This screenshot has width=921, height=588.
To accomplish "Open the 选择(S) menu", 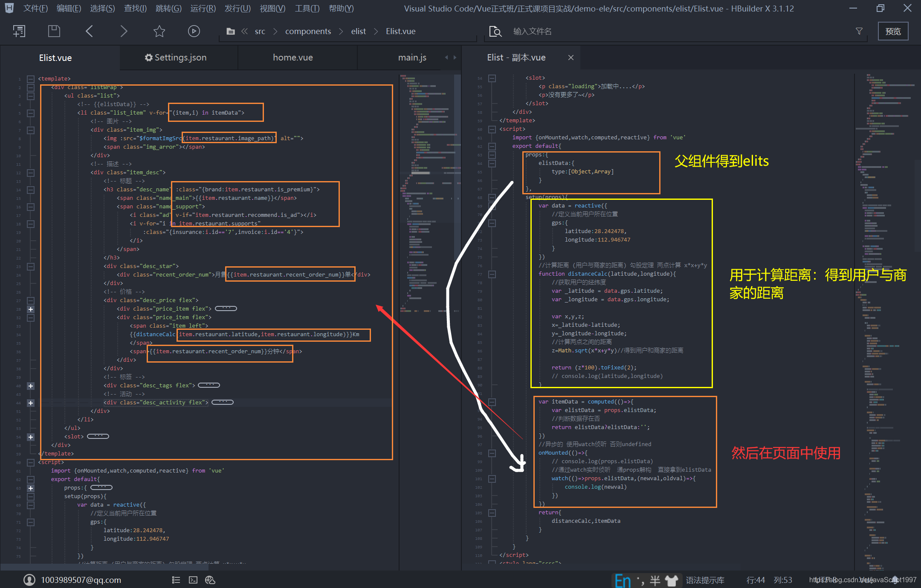I will tap(102, 8).
